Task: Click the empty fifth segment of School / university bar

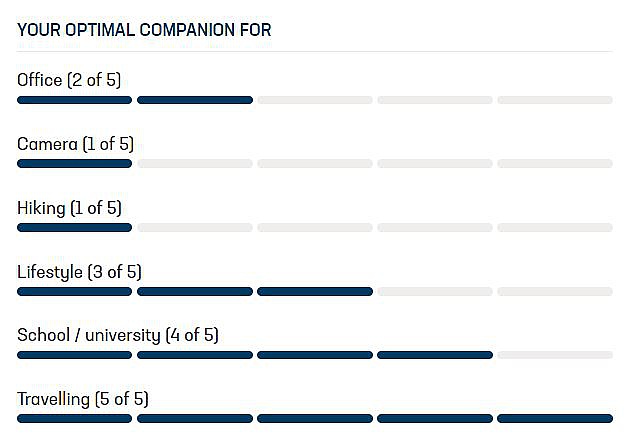Action: tap(555, 355)
